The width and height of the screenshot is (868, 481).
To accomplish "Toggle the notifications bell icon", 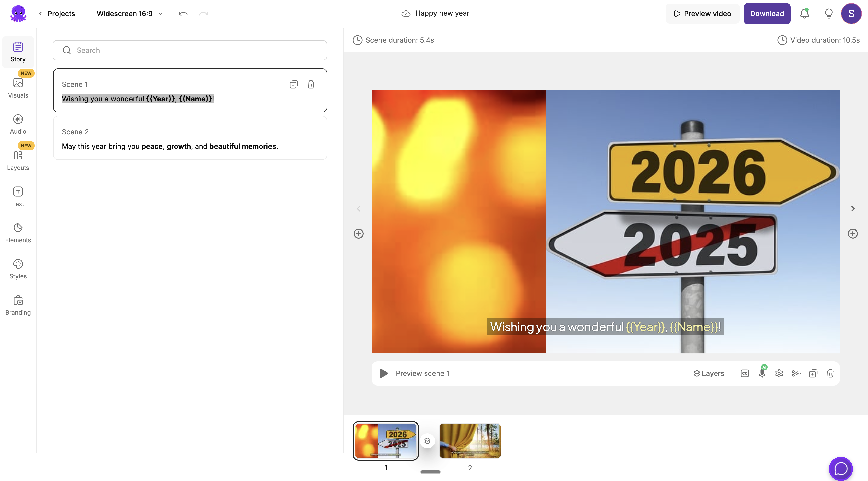I will coord(805,14).
